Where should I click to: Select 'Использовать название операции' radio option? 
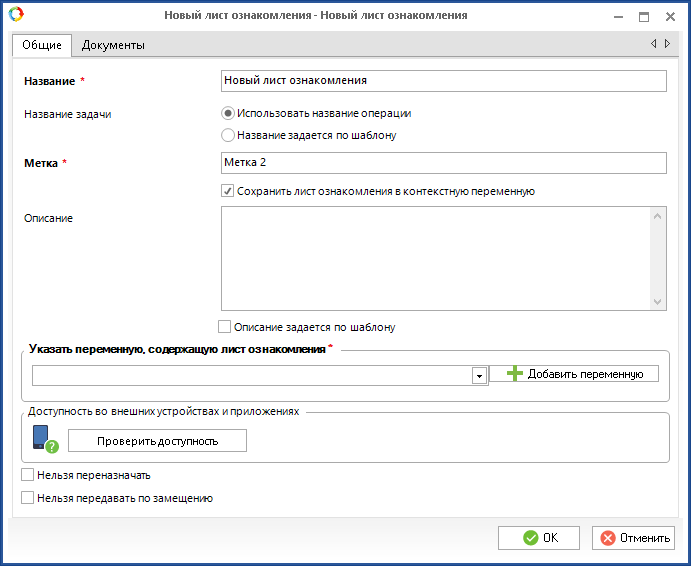coord(228,114)
